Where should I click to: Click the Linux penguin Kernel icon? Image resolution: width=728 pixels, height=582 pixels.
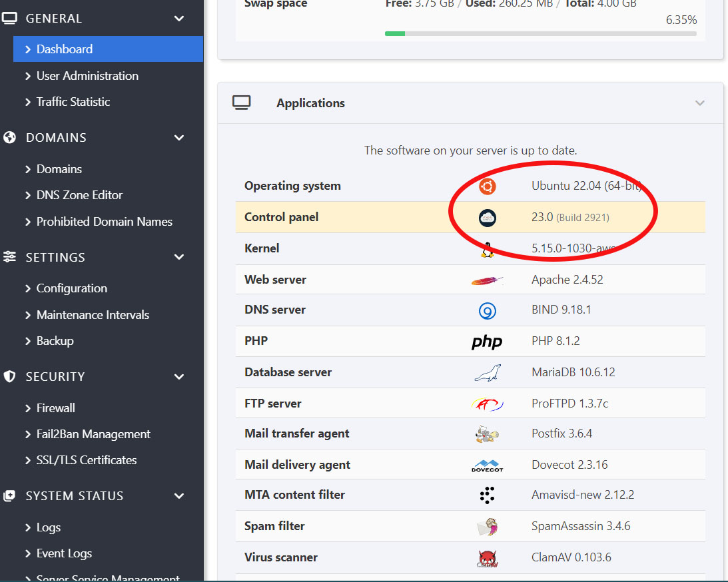487,249
